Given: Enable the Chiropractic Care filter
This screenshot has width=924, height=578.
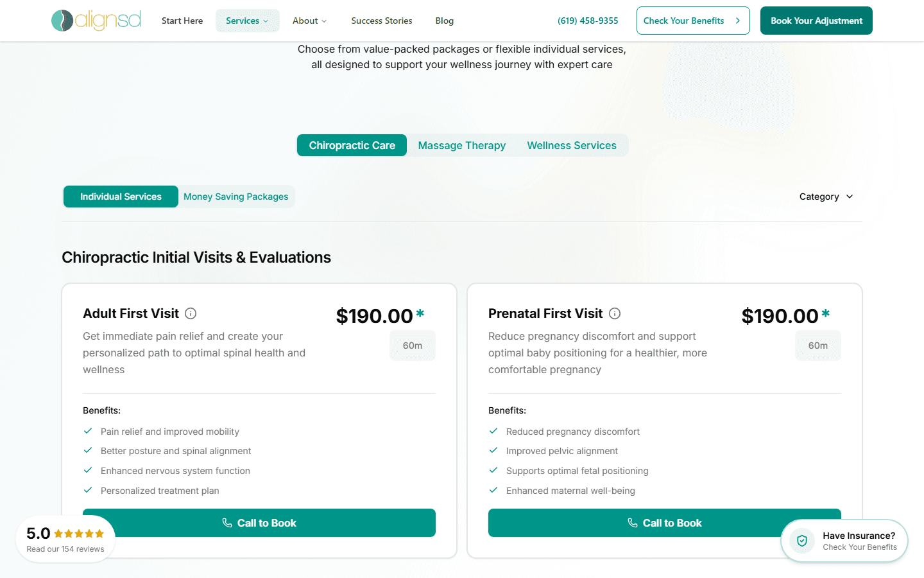Looking at the screenshot, I should pyautogui.click(x=352, y=145).
